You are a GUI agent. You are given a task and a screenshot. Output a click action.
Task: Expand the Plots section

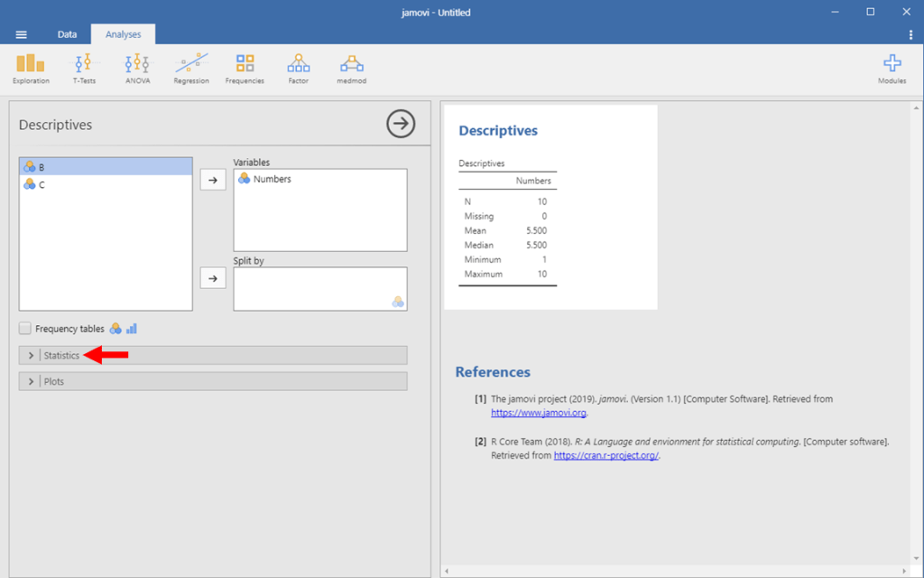click(54, 380)
